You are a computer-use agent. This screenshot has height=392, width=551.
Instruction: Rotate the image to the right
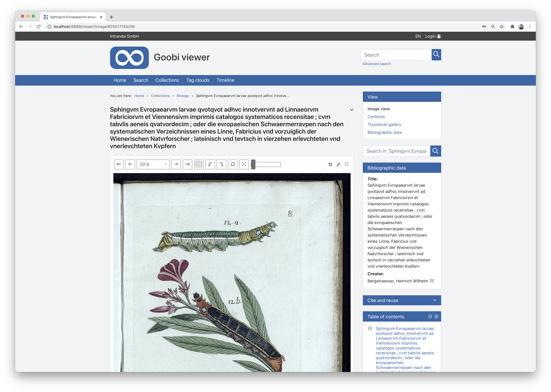click(x=221, y=164)
